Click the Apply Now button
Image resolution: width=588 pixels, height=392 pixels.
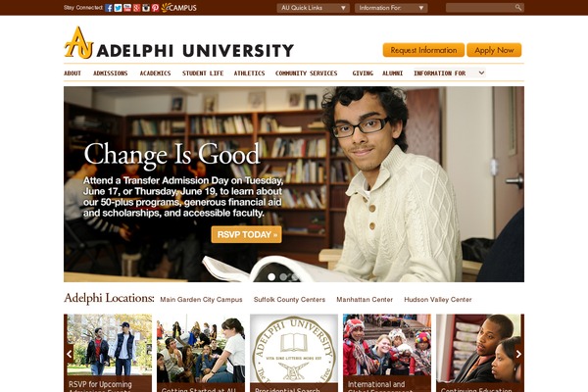coord(494,50)
